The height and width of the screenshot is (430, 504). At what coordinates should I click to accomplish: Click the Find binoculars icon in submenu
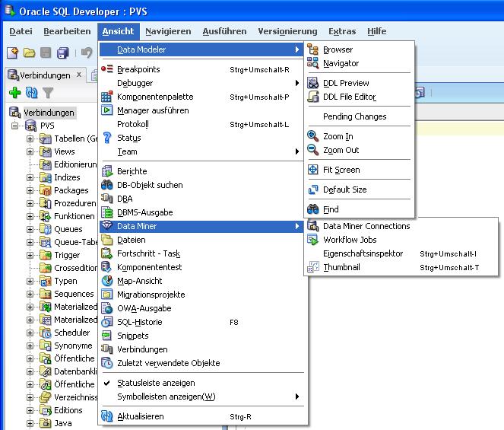(x=312, y=209)
